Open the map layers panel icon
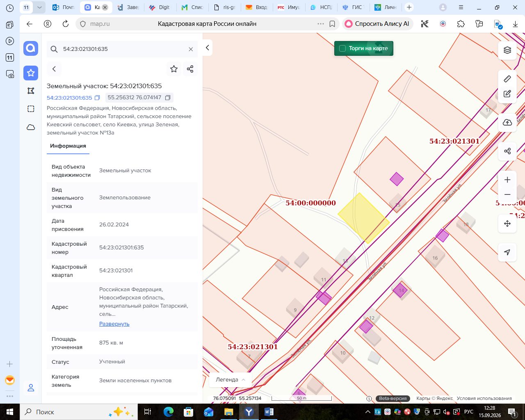This screenshot has width=525, height=420. [507, 50]
